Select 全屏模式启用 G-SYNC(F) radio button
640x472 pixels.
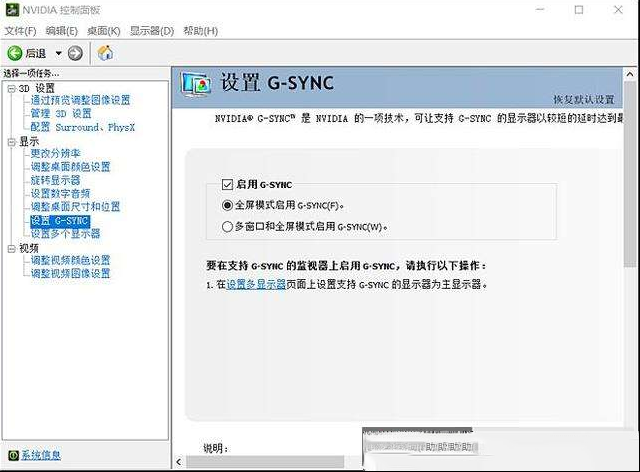point(227,205)
